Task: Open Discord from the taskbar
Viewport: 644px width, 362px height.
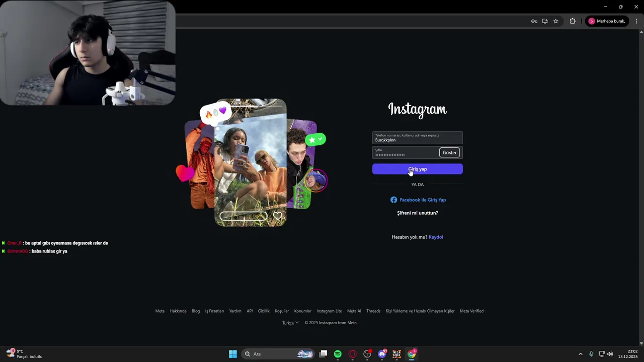Action: click(x=382, y=354)
